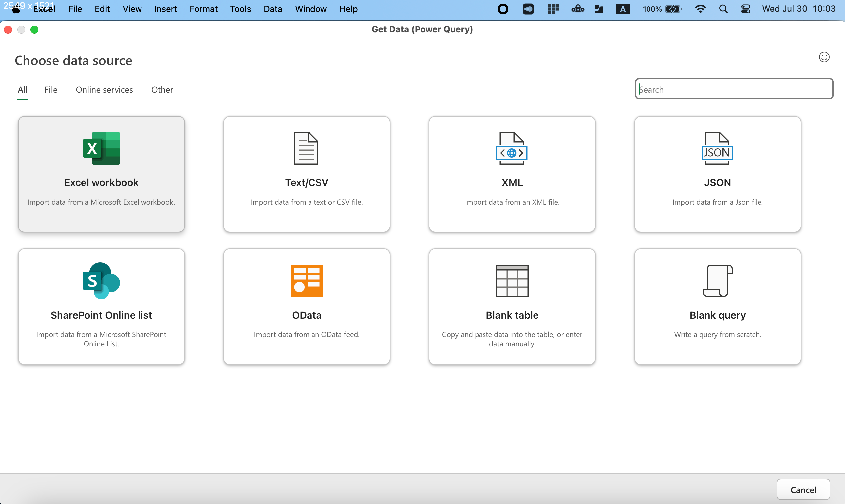This screenshot has width=845, height=504.
Task: Click the circle icon in menu bar
Action: pyautogui.click(x=503, y=9)
